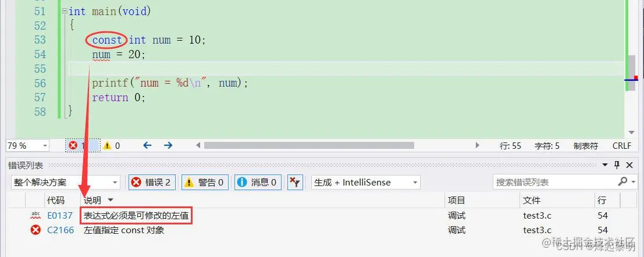Screen dimensions: 644x257
Task: Toggle auto-hide pin on error list
Action: pyautogui.click(x=617, y=165)
